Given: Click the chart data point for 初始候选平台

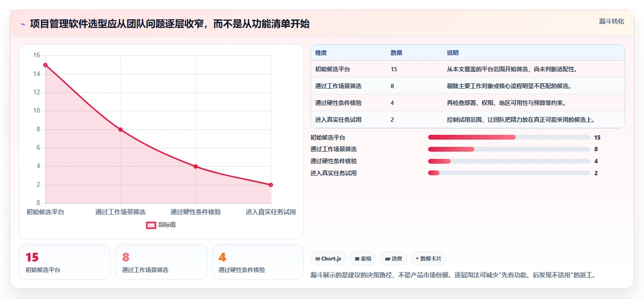Looking at the screenshot, I should tap(45, 65).
